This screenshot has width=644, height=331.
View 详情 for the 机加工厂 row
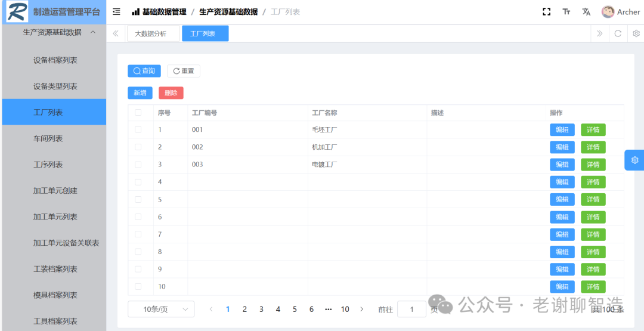point(593,147)
